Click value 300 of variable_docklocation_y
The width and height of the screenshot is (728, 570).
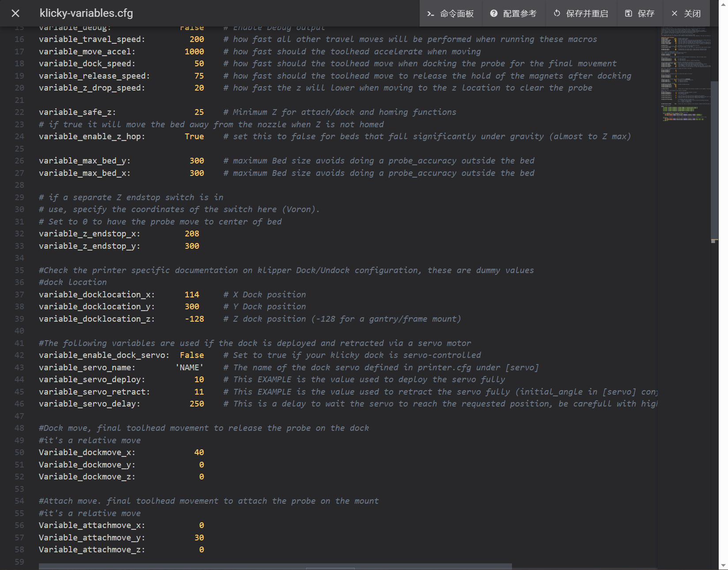(x=192, y=307)
